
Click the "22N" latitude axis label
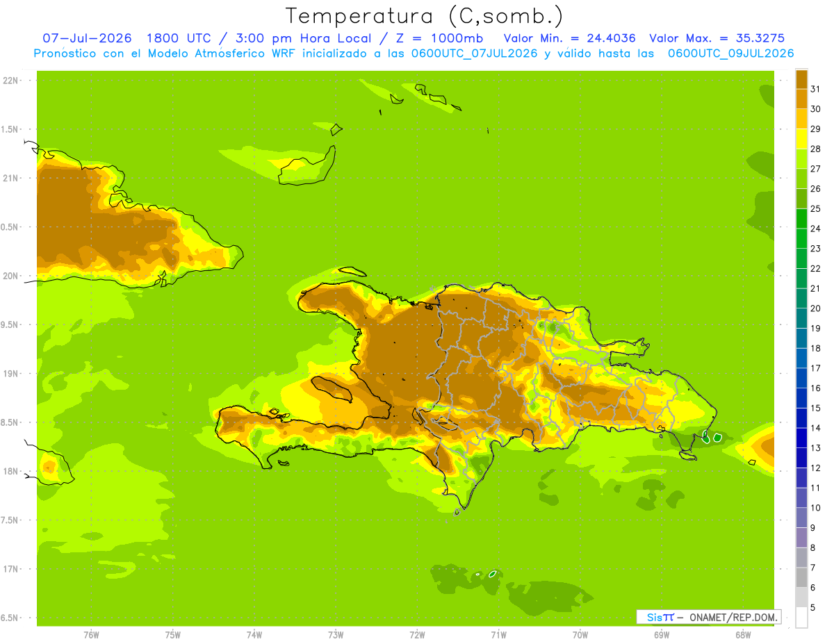[x=10, y=81]
